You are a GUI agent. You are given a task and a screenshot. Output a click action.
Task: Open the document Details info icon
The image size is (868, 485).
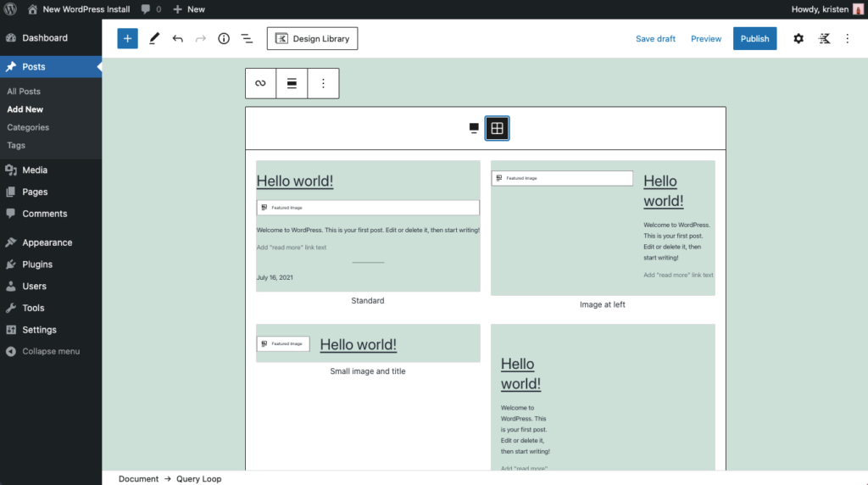tap(224, 38)
